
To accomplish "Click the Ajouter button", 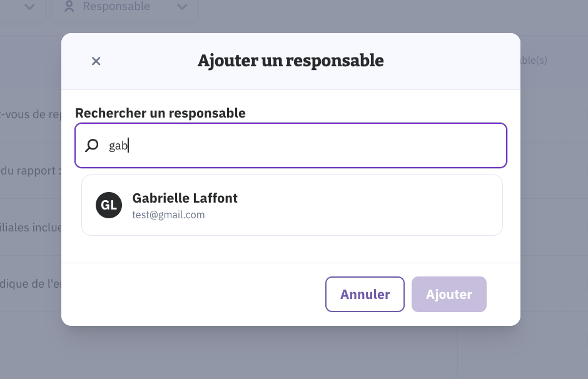I will 449,294.
